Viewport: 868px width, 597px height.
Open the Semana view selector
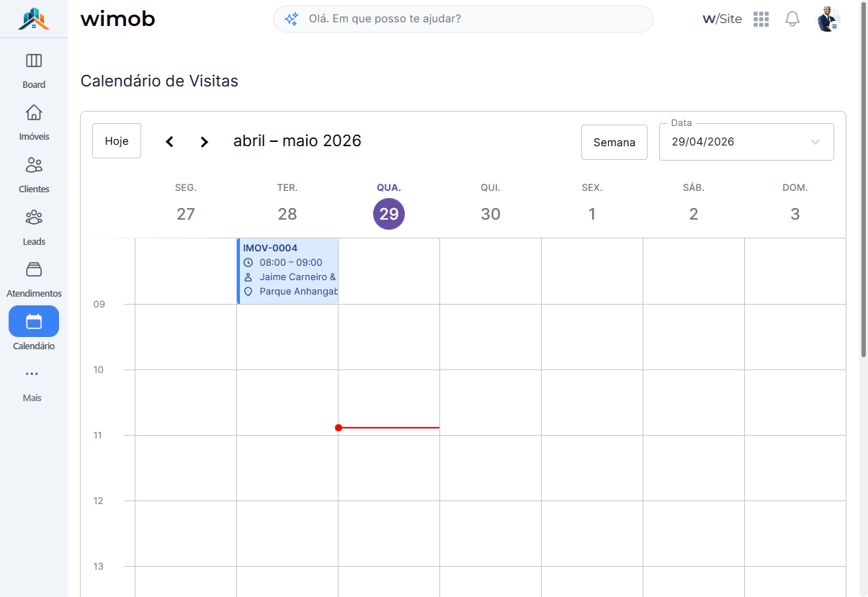click(x=614, y=143)
